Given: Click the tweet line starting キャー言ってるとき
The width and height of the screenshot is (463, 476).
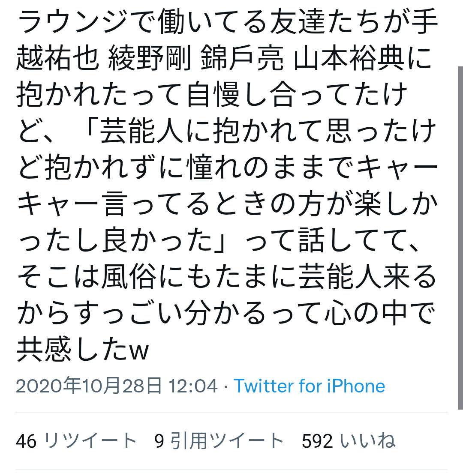Looking at the screenshot, I should point(227,204).
